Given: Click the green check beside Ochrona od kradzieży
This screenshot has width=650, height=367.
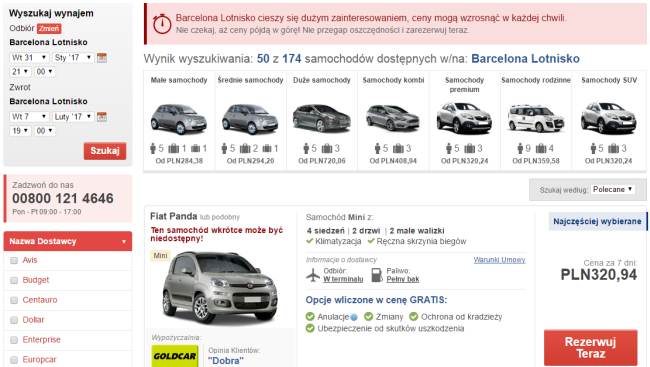Looking at the screenshot, I should click(x=413, y=317).
